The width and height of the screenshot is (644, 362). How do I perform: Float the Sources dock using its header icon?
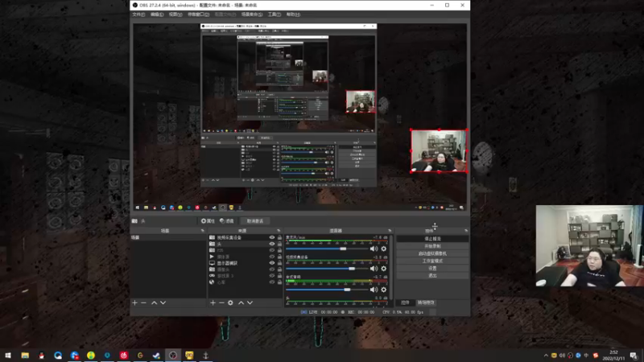(x=279, y=231)
